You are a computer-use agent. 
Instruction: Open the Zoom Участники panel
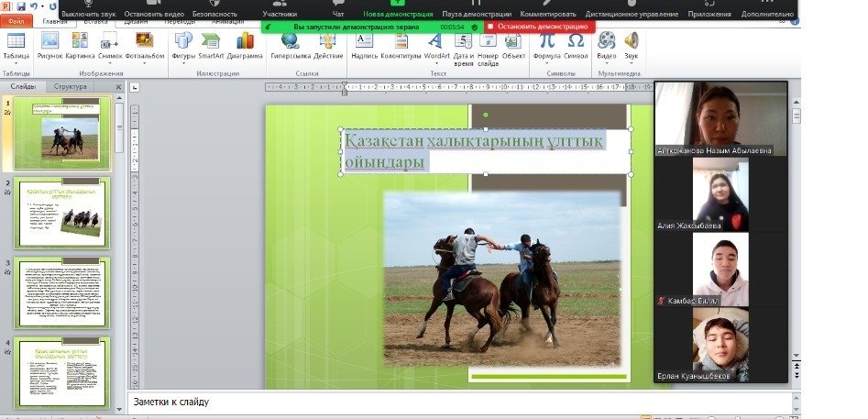point(280,9)
